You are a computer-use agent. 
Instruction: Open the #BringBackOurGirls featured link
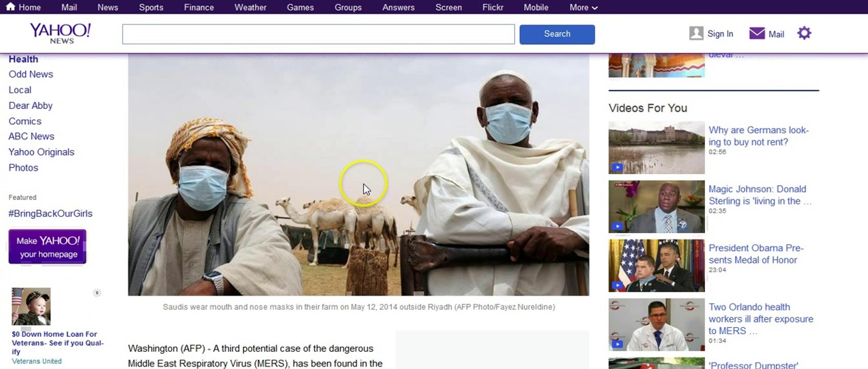click(50, 214)
